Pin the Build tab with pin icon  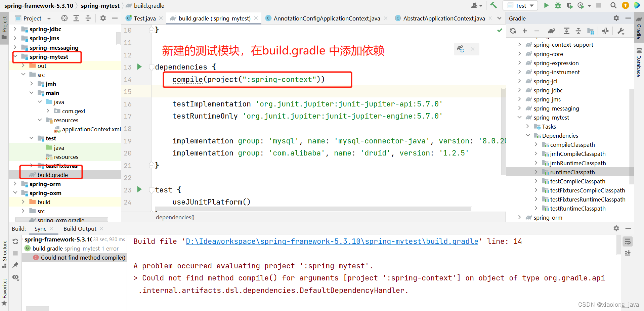click(x=15, y=265)
